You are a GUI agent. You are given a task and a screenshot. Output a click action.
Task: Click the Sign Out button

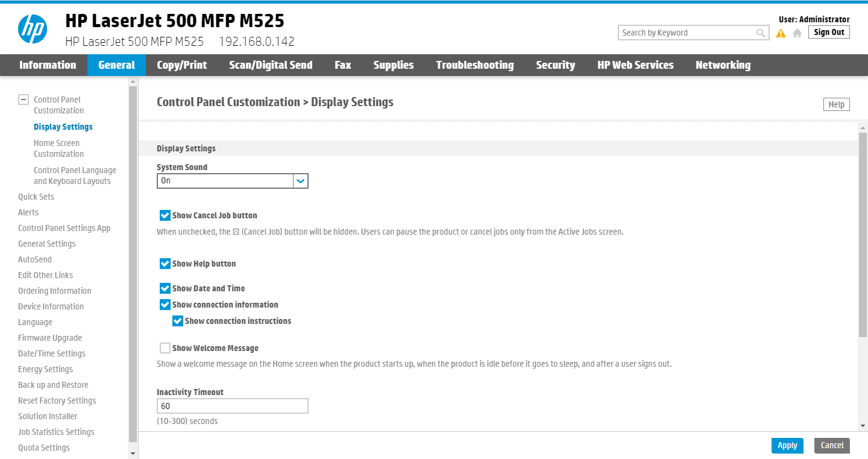click(829, 33)
